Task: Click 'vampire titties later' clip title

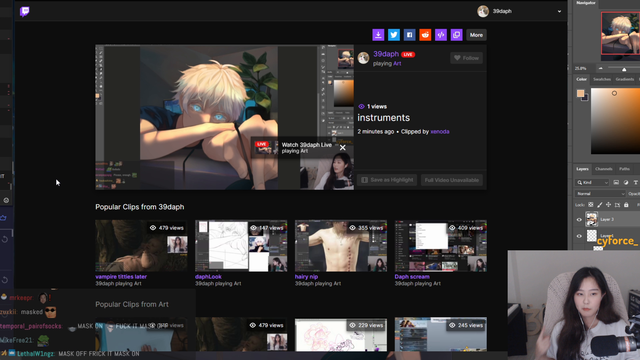Action: (121, 276)
